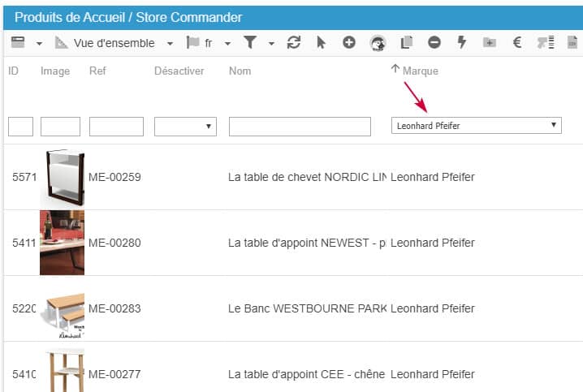This screenshot has width=583, height=392.
Task: Click the filter funnel icon
Action: pos(251,43)
